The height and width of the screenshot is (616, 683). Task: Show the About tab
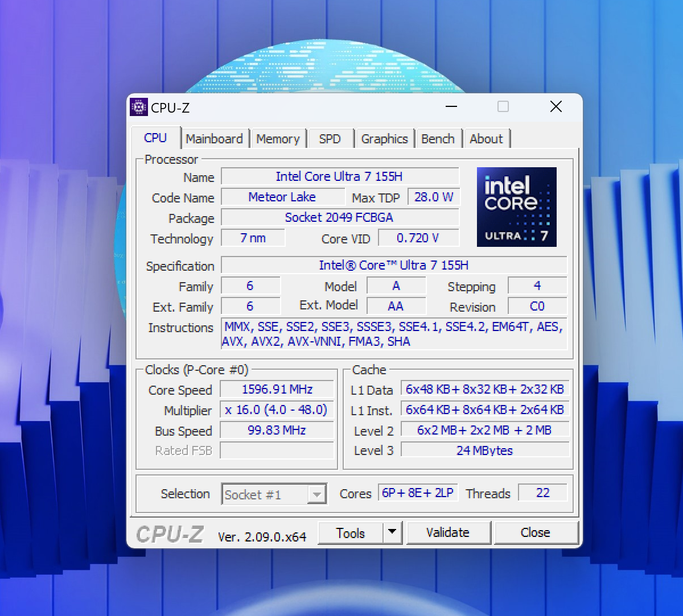(x=486, y=139)
